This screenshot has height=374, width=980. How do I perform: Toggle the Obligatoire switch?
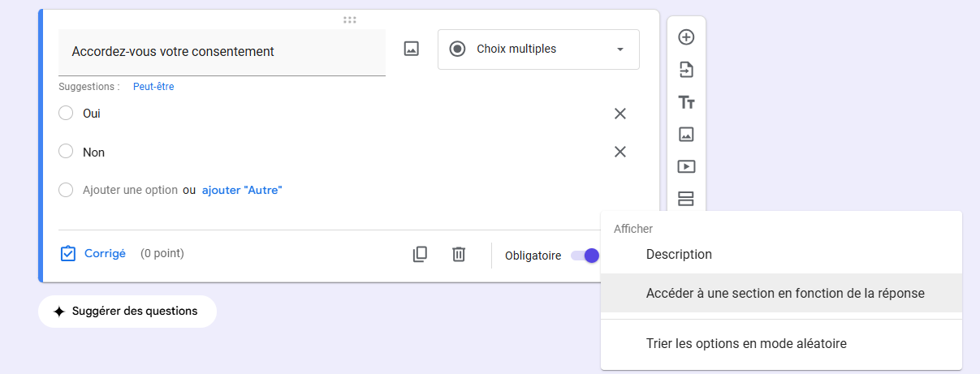(x=585, y=255)
